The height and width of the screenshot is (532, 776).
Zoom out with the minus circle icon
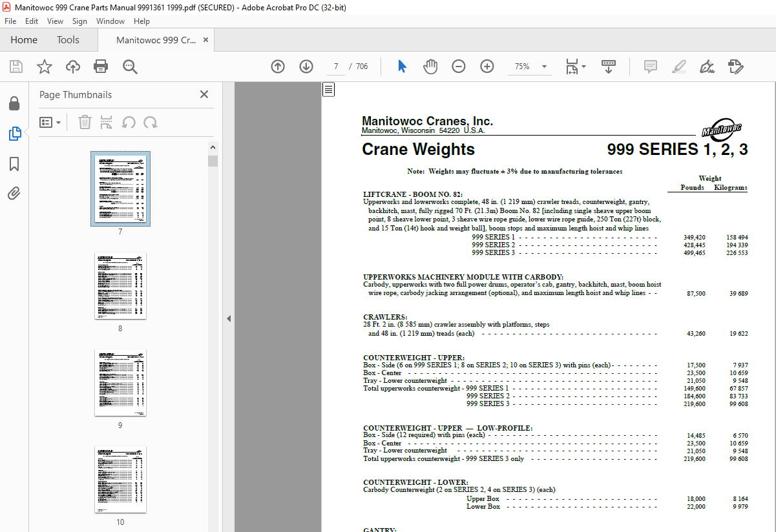point(459,66)
